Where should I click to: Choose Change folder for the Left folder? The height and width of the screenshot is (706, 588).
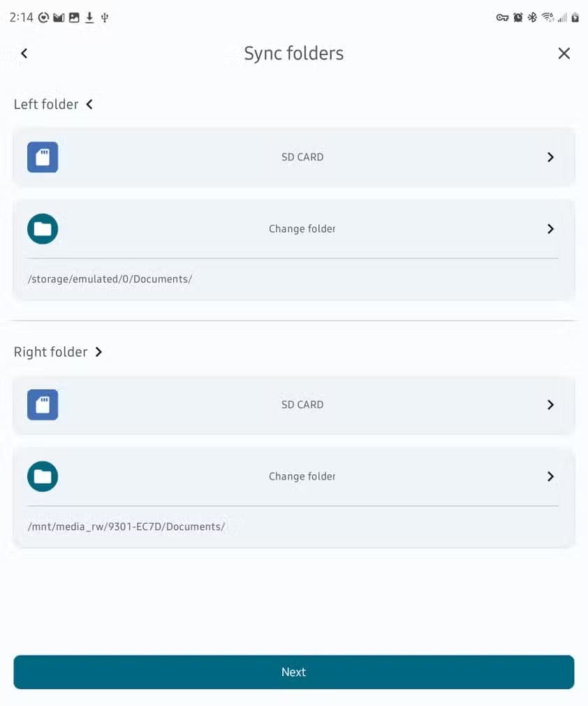pyautogui.click(x=302, y=228)
